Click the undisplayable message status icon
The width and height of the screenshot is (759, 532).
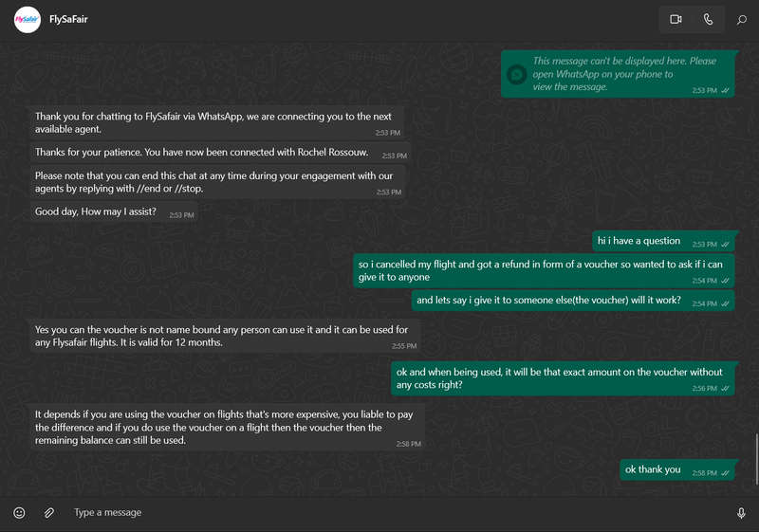click(516, 75)
